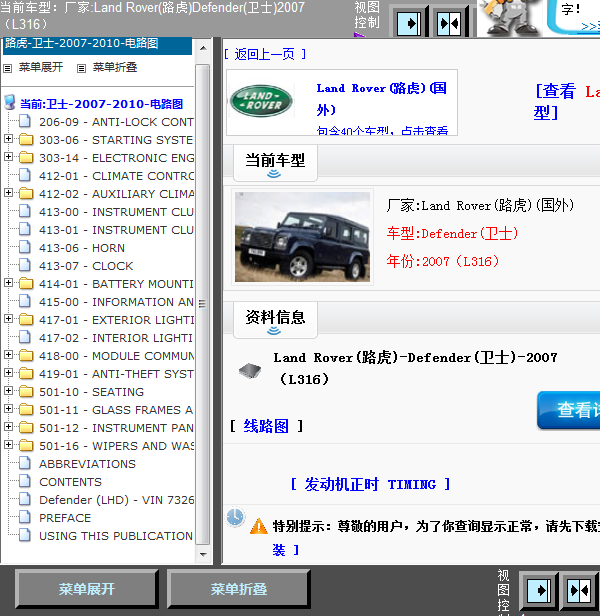
Task: Click the 包含40个车型，点击查看 link
Action: [x=382, y=131]
